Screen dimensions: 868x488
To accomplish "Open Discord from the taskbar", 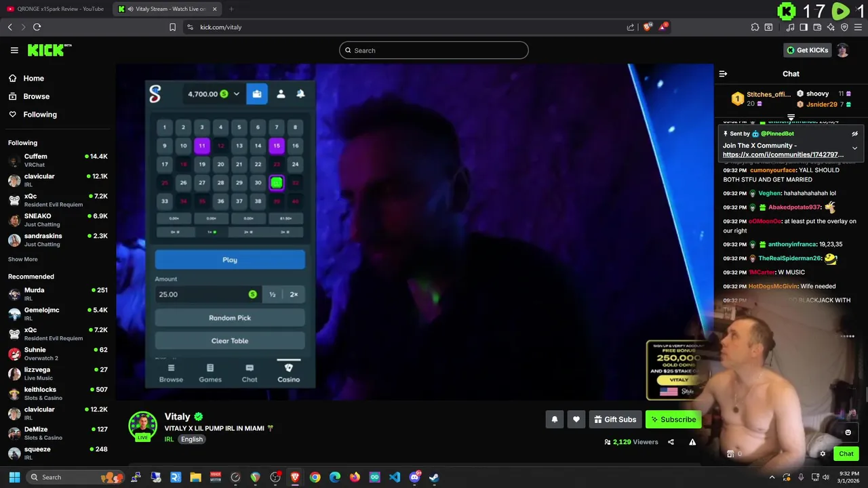I will pyautogui.click(x=414, y=477).
